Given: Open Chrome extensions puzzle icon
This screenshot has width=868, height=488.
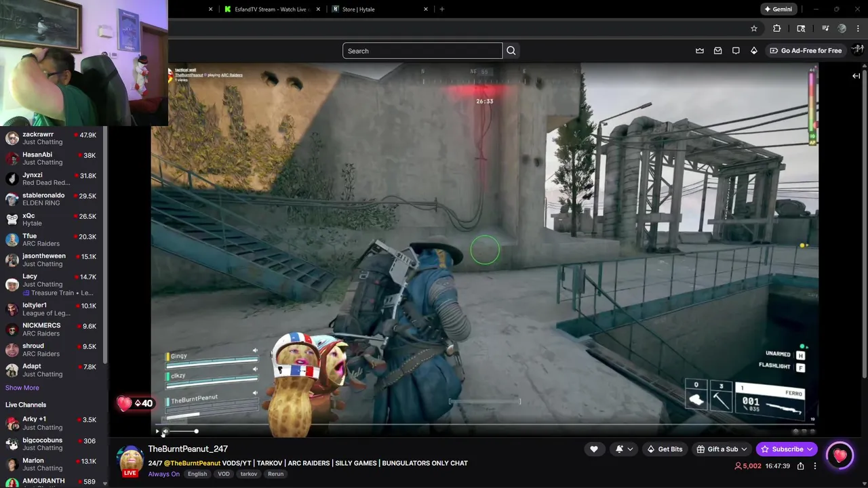Looking at the screenshot, I should click(x=777, y=28).
